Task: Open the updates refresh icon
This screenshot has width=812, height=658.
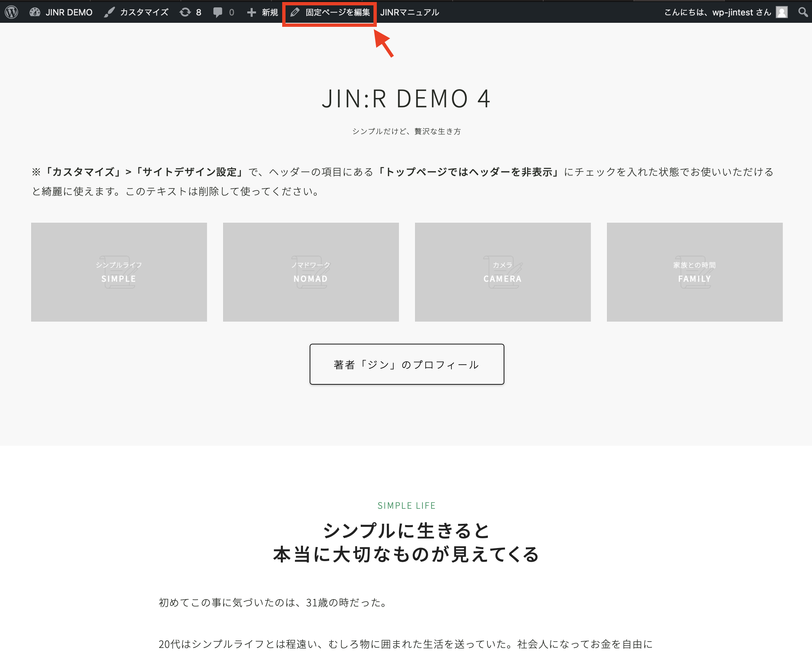Action: 185,12
